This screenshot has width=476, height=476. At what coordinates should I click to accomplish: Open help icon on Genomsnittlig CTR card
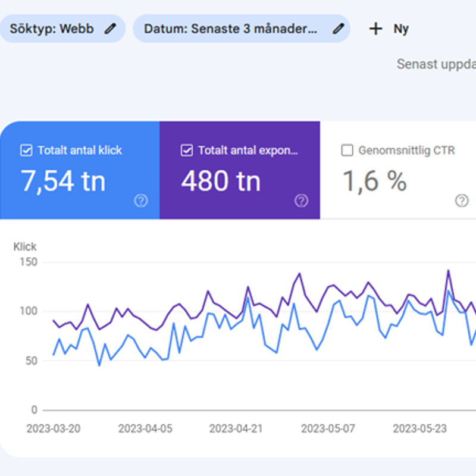tap(462, 201)
